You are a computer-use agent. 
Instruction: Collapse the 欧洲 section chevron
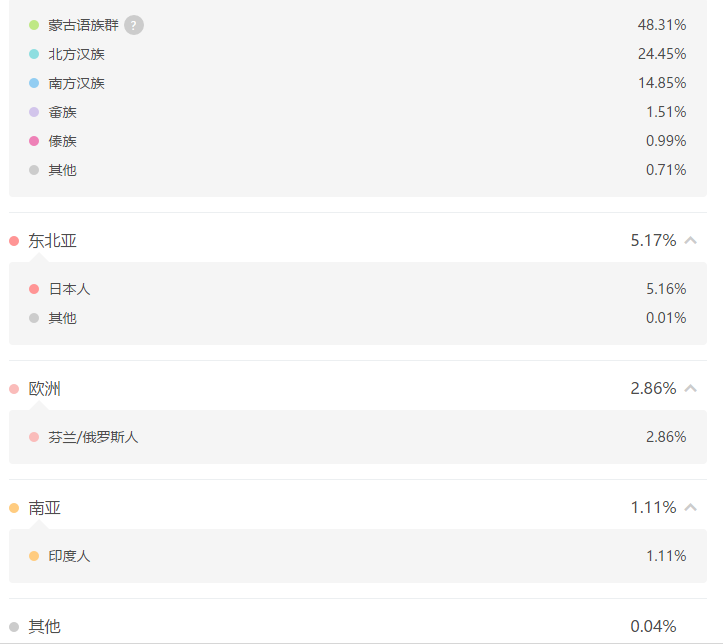click(x=690, y=388)
